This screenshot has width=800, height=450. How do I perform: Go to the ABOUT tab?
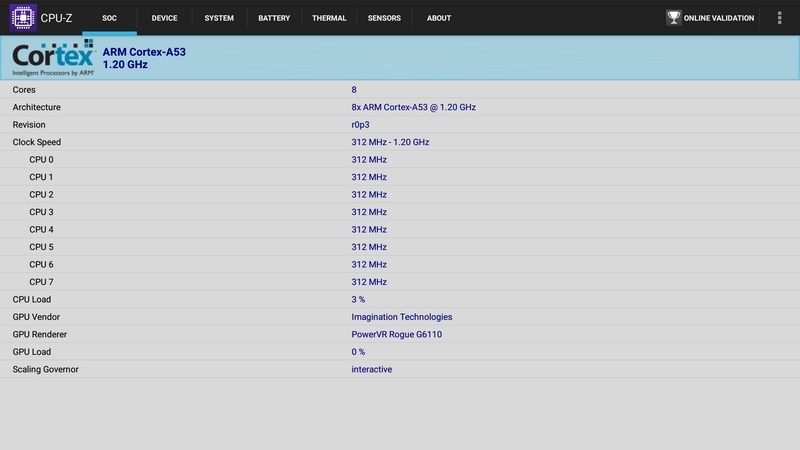pos(439,18)
